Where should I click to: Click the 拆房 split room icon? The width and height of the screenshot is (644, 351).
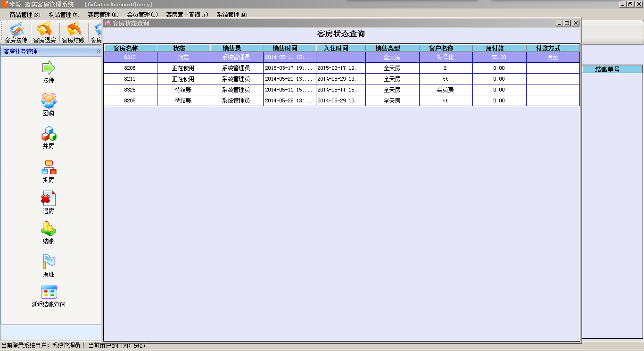(49, 167)
